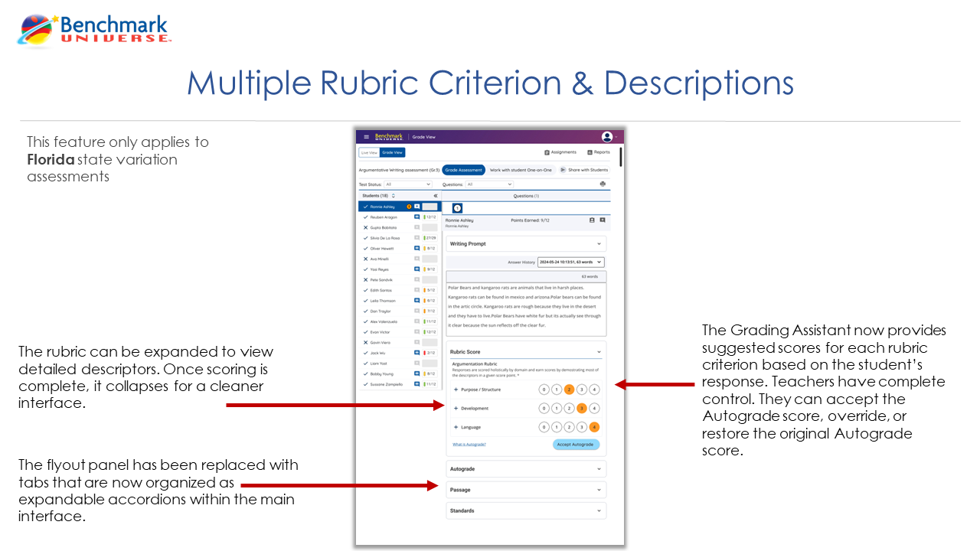Screen dimensions: 980x551
Task: Switch to the Live View toggle
Action: pos(369,152)
